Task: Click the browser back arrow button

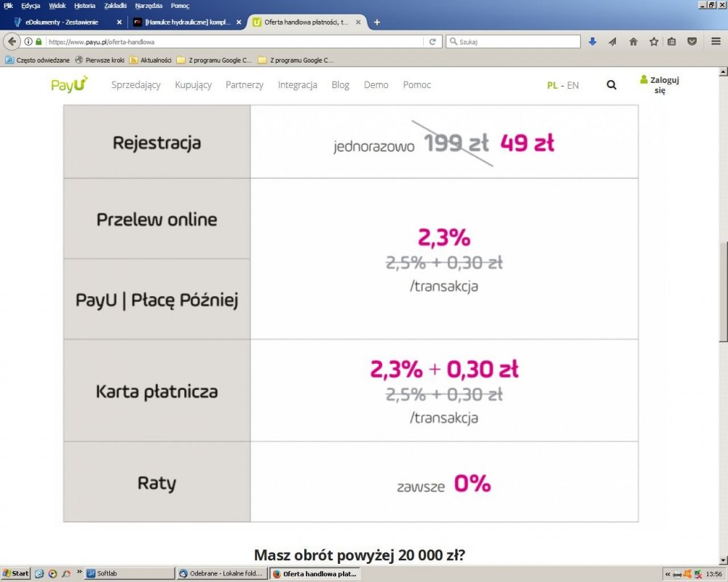Action: coord(12,41)
